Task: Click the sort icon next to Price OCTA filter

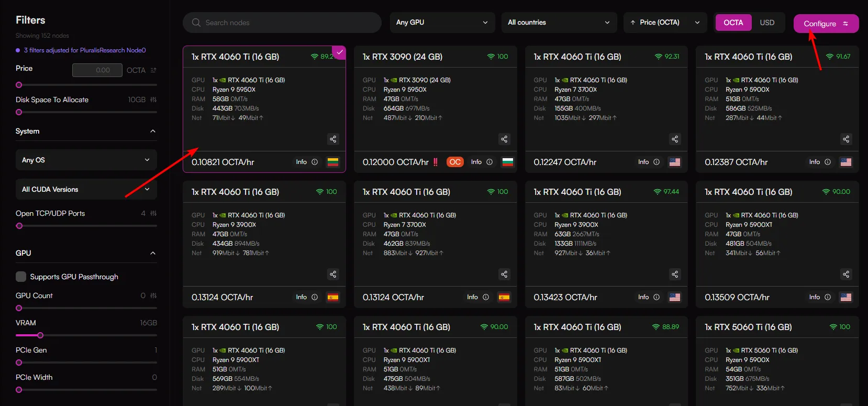Action: [x=153, y=70]
